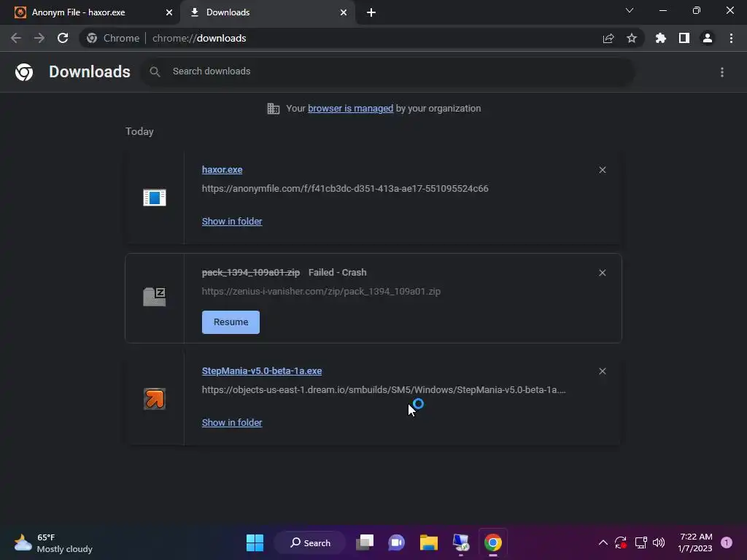Open the haxor.exe file link

pos(222,169)
